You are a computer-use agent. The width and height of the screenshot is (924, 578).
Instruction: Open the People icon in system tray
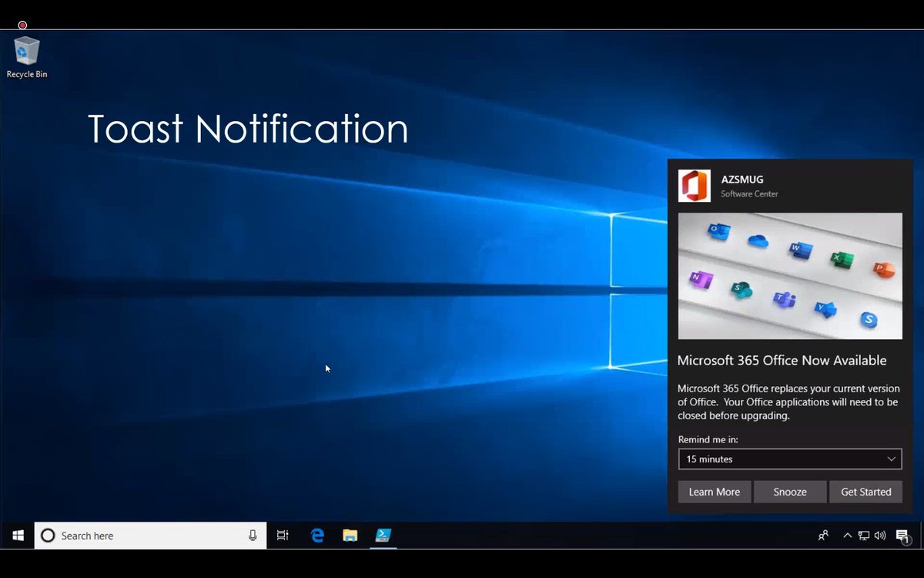point(824,536)
